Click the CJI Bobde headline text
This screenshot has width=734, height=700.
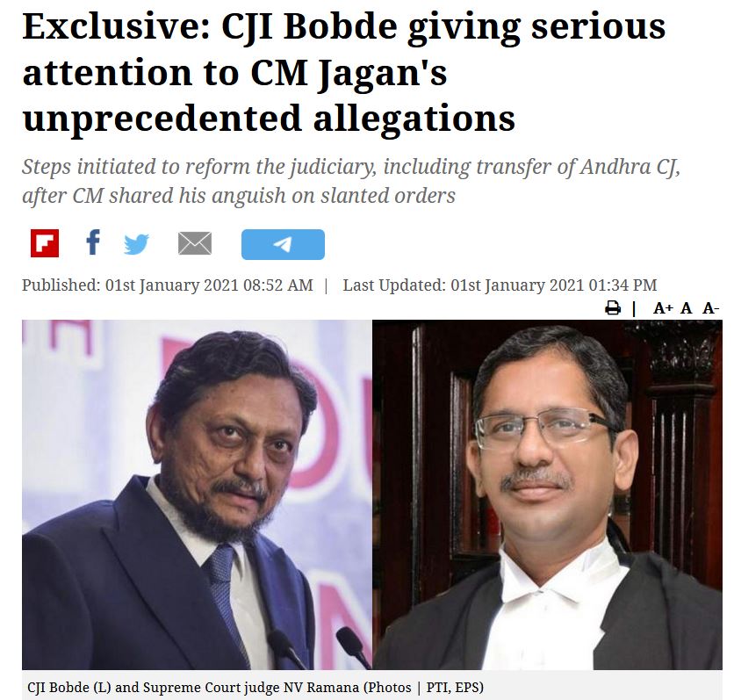[344, 73]
